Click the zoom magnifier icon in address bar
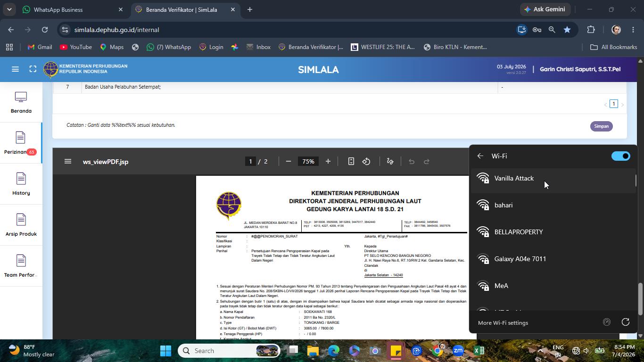The image size is (644, 362). tap(552, 30)
